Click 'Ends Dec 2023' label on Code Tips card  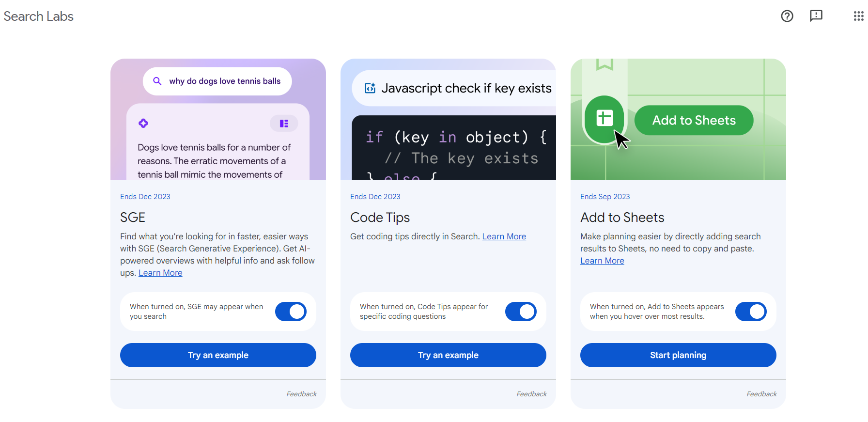pos(375,196)
